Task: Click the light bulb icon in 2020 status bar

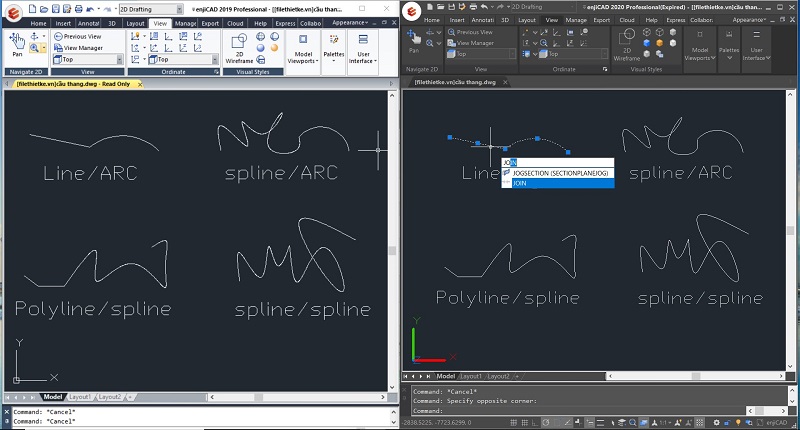Action: 738,422
